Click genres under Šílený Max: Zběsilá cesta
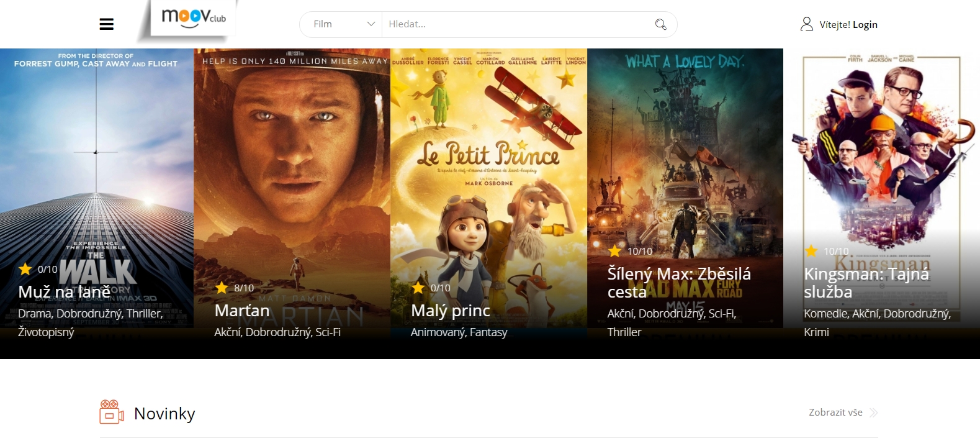 click(672, 323)
